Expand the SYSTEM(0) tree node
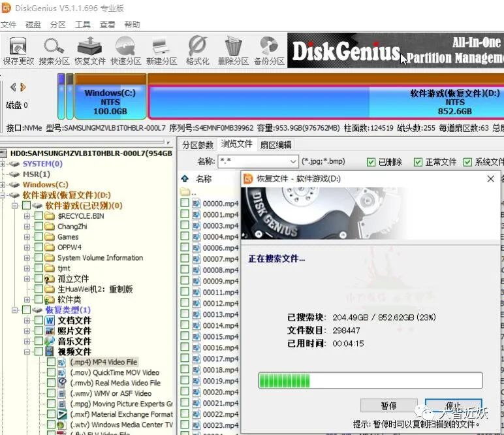Image resolution: width=504 pixels, height=435 pixels. 2,164
